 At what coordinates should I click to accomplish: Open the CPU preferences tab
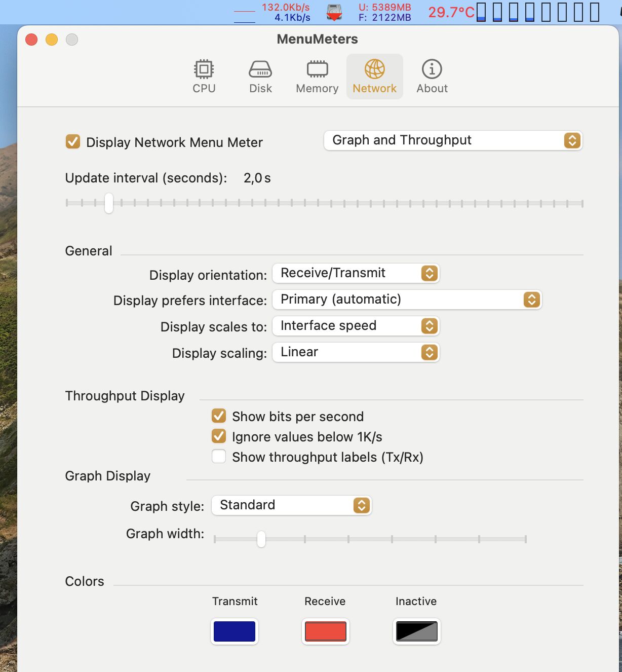(x=204, y=77)
